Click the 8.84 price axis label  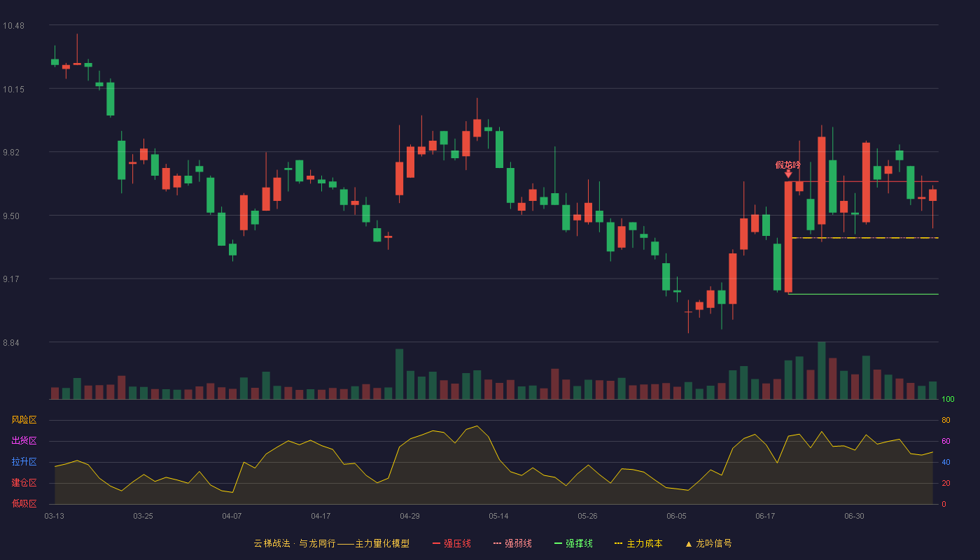coord(11,343)
